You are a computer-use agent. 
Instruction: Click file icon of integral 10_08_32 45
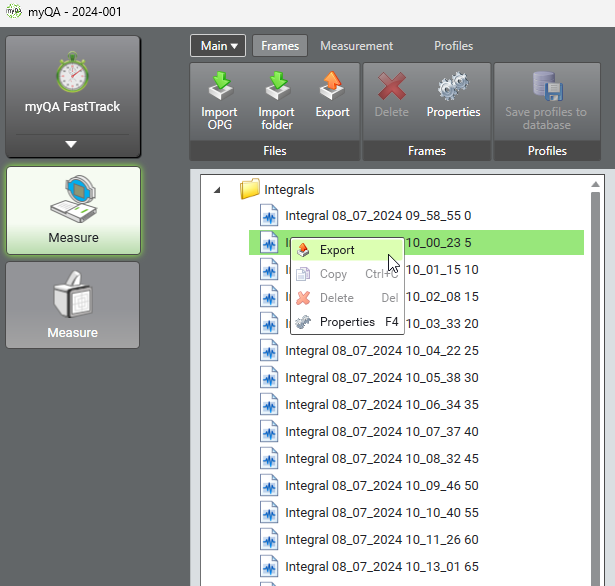[x=269, y=459]
